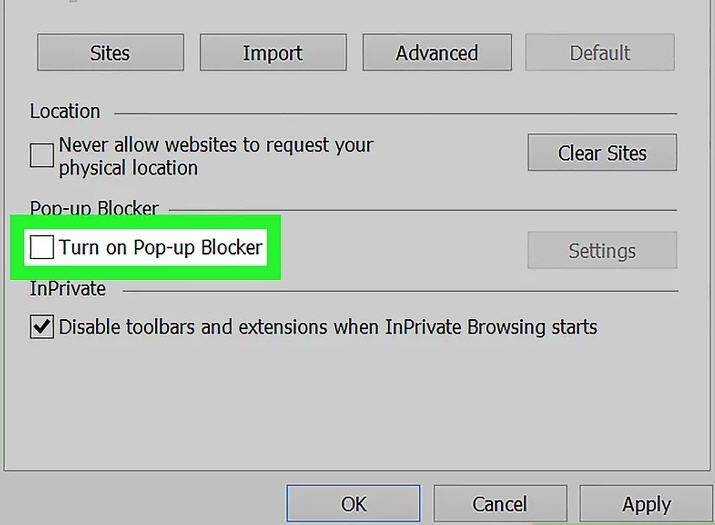Viewport: 715px width, 525px height.
Task: Enable never allow physical location checkbox
Action: (x=42, y=156)
